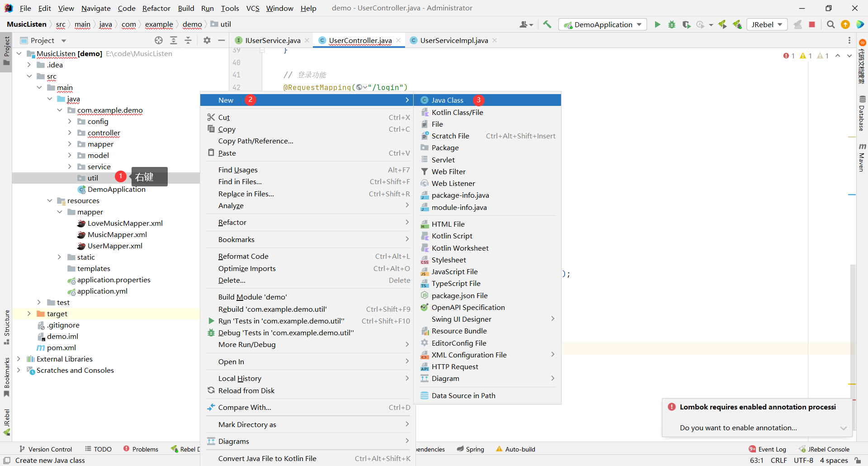Image resolution: width=868 pixels, height=466 pixels.
Task: Expand the static folder
Action: pos(59,257)
